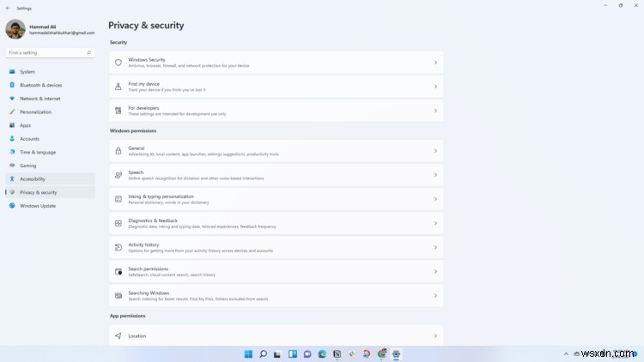Open Chat app in the taskbar
This screenshot has width=644, height=362.
coord(307,353)
